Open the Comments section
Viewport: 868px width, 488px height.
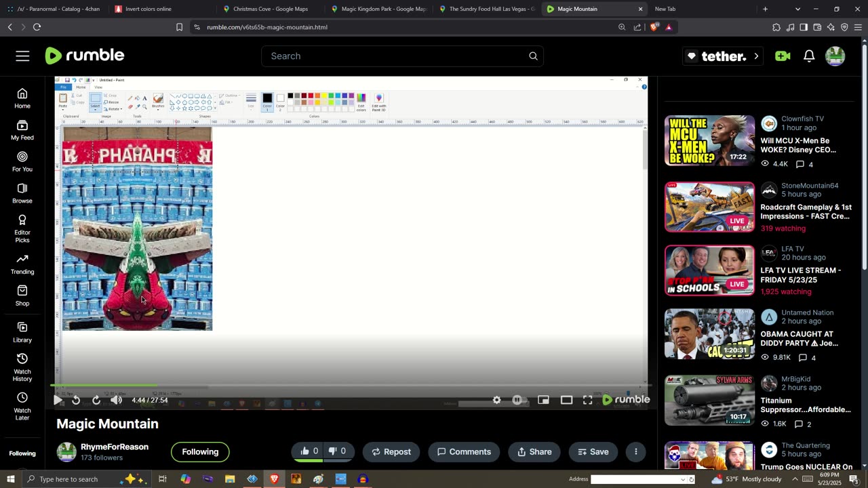tap(464, 452)
